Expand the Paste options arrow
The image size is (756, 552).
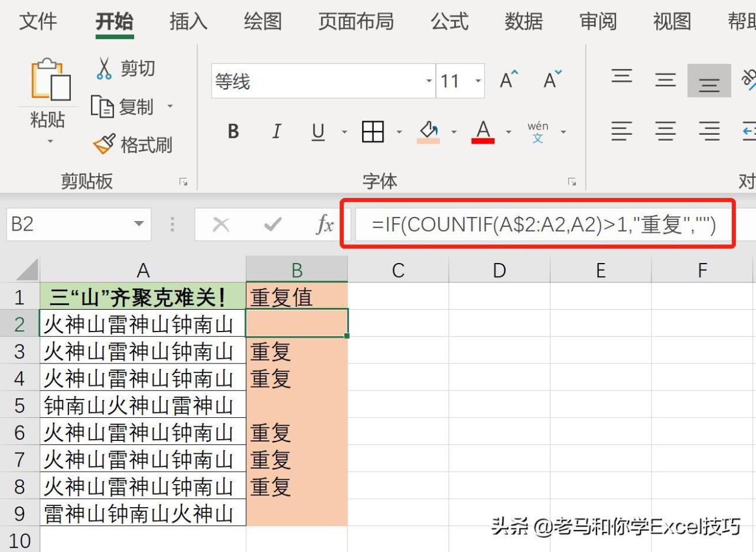(50, 142)
